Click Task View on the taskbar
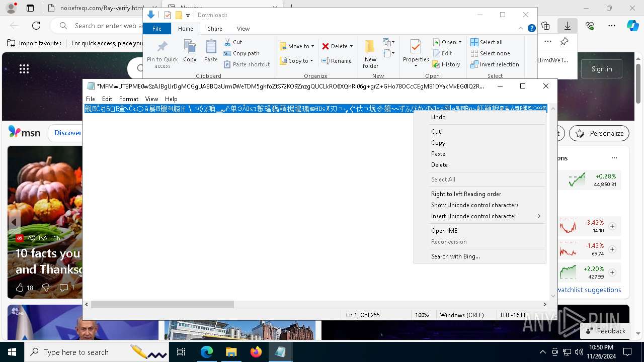 (x=181, y=352)
